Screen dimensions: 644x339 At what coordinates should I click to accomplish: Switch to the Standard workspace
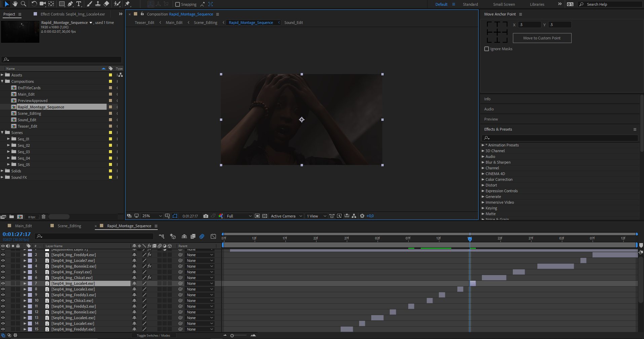pyautogui.click(x=470, y=4)
